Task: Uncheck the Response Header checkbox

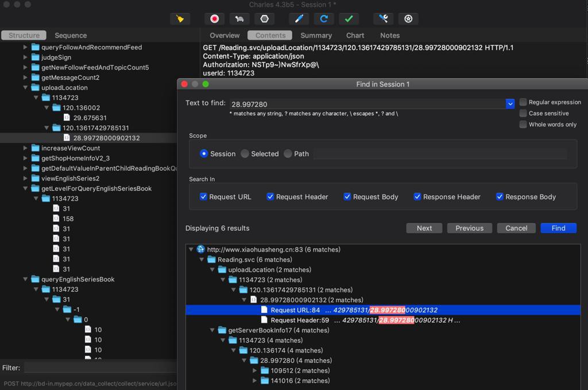Action: click(x=417, y=196)
